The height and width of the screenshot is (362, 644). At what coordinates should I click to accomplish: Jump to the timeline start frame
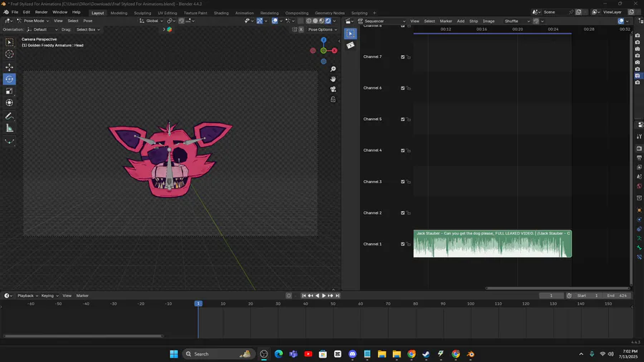click(x=304, y=295)
